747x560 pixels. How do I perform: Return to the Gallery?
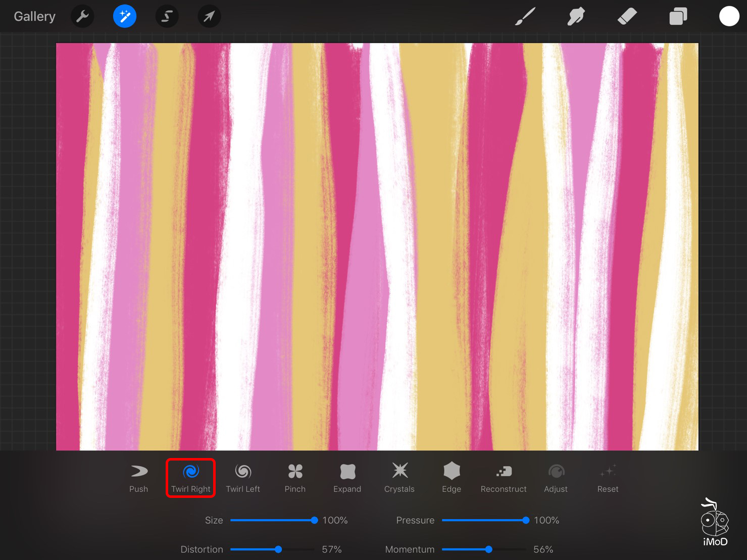click(34, 17)
